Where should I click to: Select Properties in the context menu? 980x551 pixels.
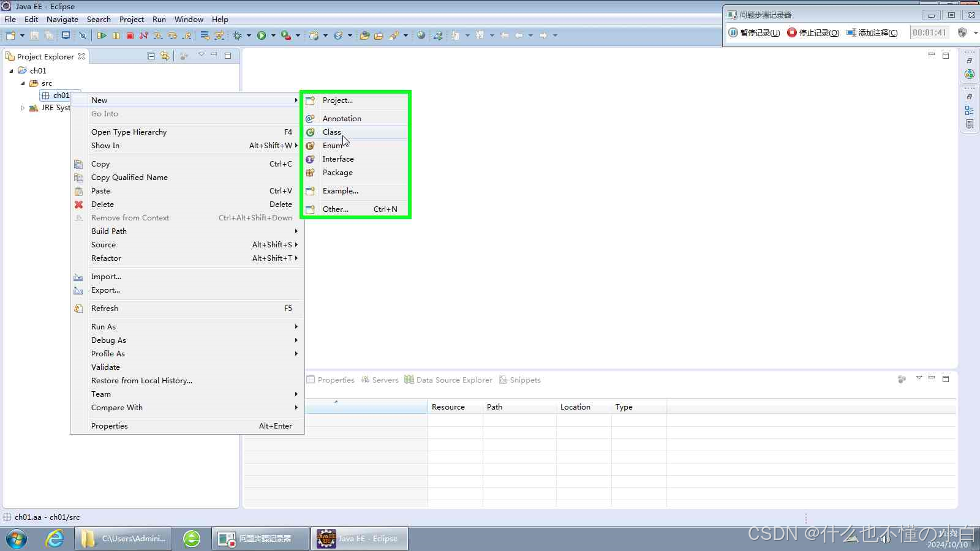187,426
